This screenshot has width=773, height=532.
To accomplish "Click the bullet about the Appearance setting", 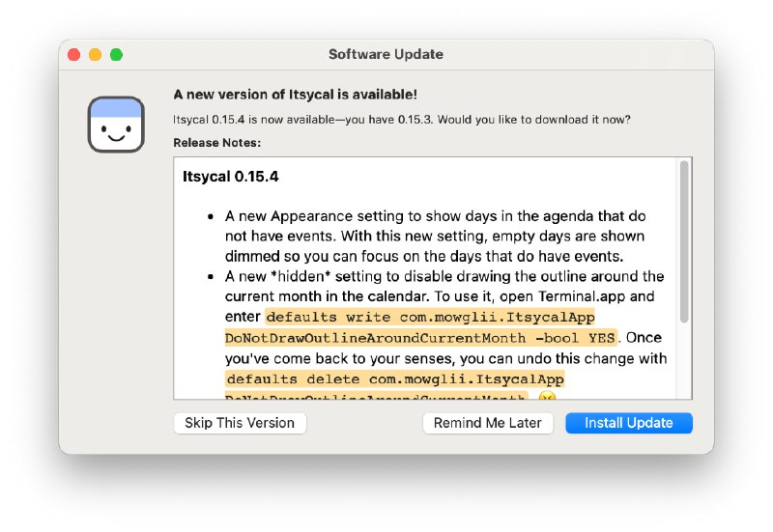I will click(436, 236).
